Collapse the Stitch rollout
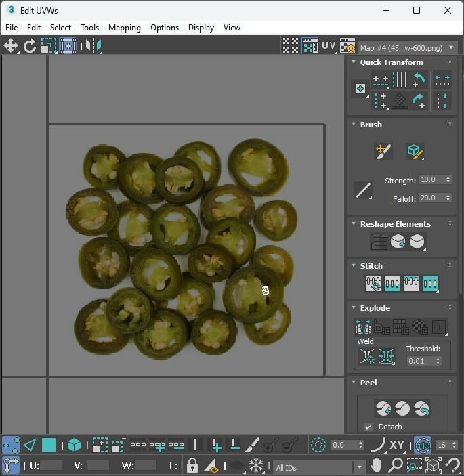This screenshot has width=464, height=476. click(x=354, y=265)
